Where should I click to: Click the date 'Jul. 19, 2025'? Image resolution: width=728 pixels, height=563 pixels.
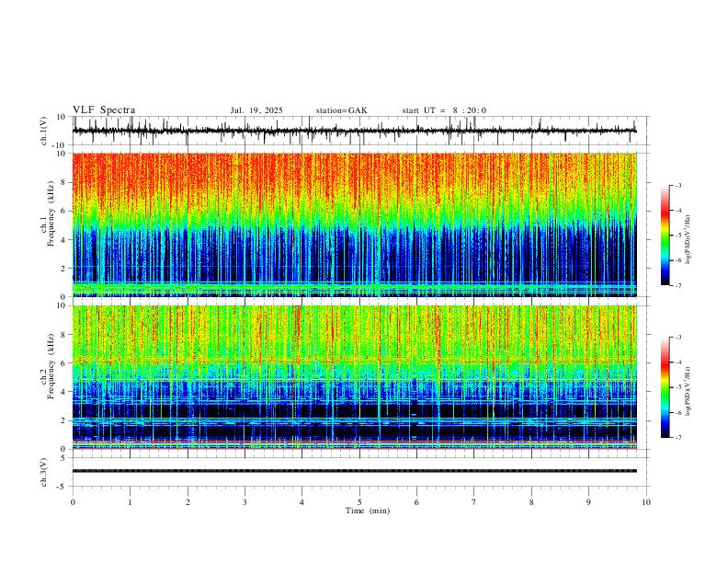pos(256,110)
